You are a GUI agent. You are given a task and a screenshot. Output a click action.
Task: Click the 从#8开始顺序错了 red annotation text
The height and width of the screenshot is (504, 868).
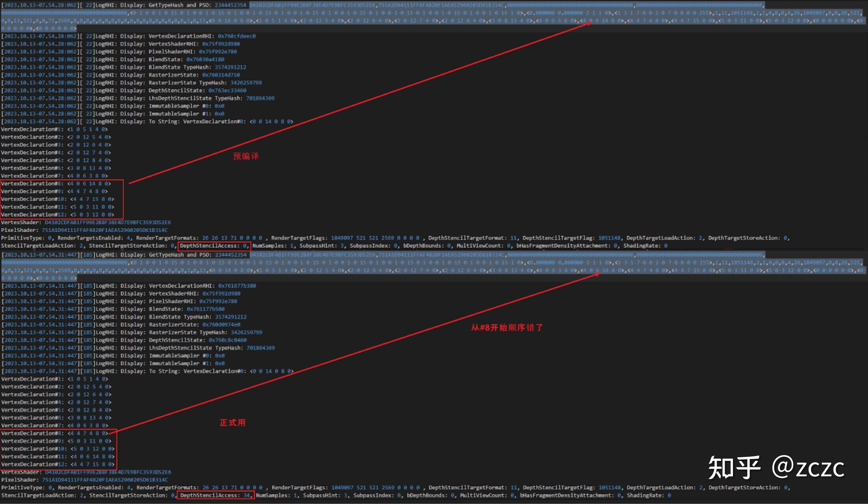[507, 328]
